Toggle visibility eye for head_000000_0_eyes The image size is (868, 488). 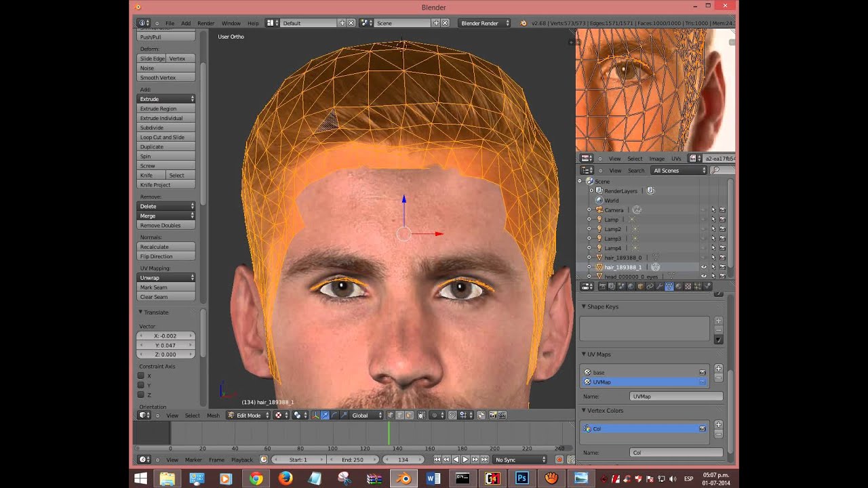[x=703, y=277]
